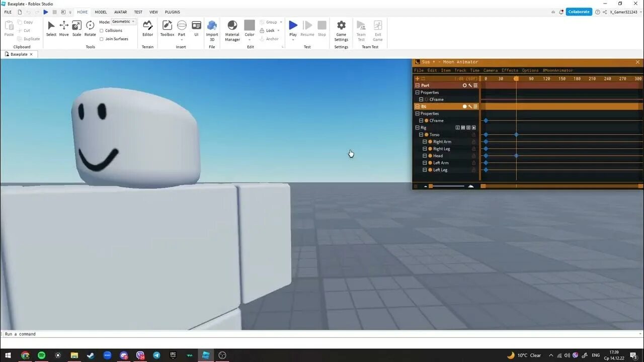Click the Moon Animator zoom slider handle
The image size is (644, 362).
pos(430,186)
